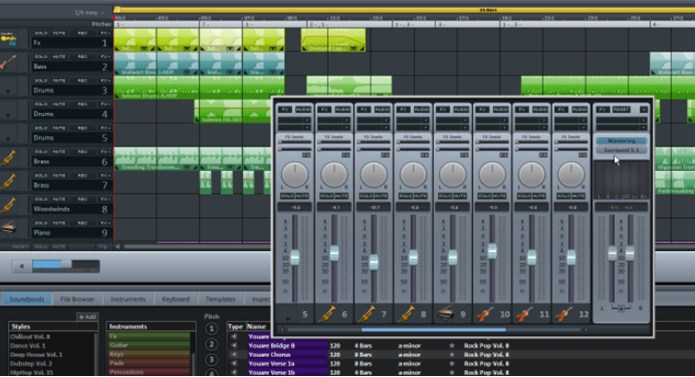Arm REC on Drums track 3
The image size is (695, 377).
[82, 81]
